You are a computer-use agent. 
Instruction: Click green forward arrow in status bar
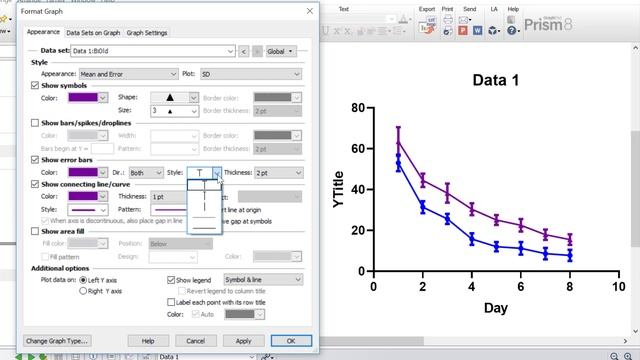click(31, 357)
